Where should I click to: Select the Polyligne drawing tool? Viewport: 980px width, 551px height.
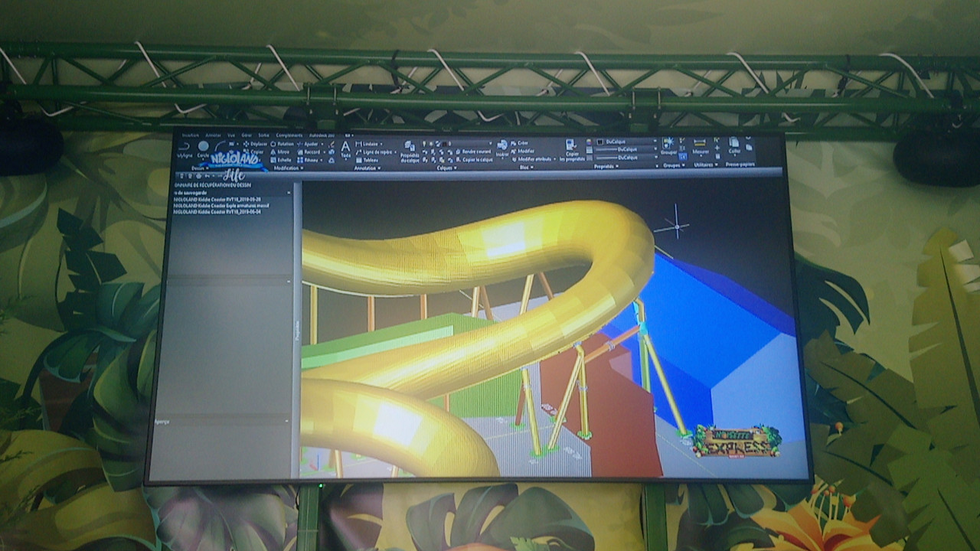tap(185, 150)
